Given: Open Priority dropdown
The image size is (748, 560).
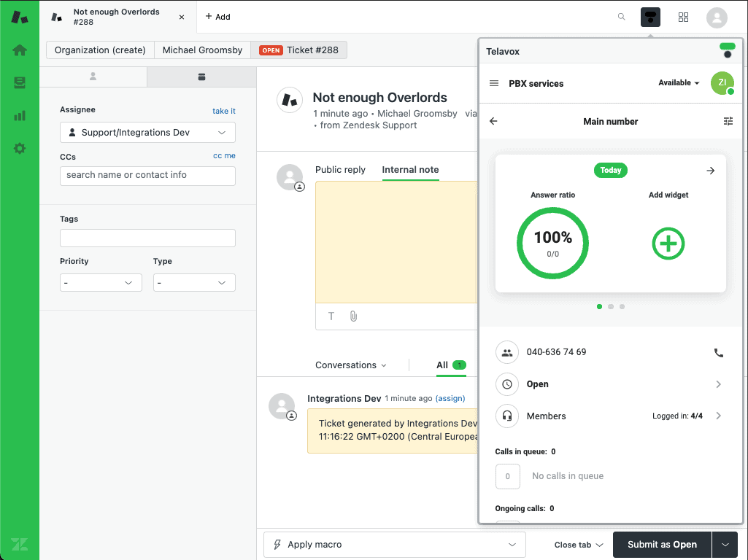Looking at the screenshot, I should point(101,283).
